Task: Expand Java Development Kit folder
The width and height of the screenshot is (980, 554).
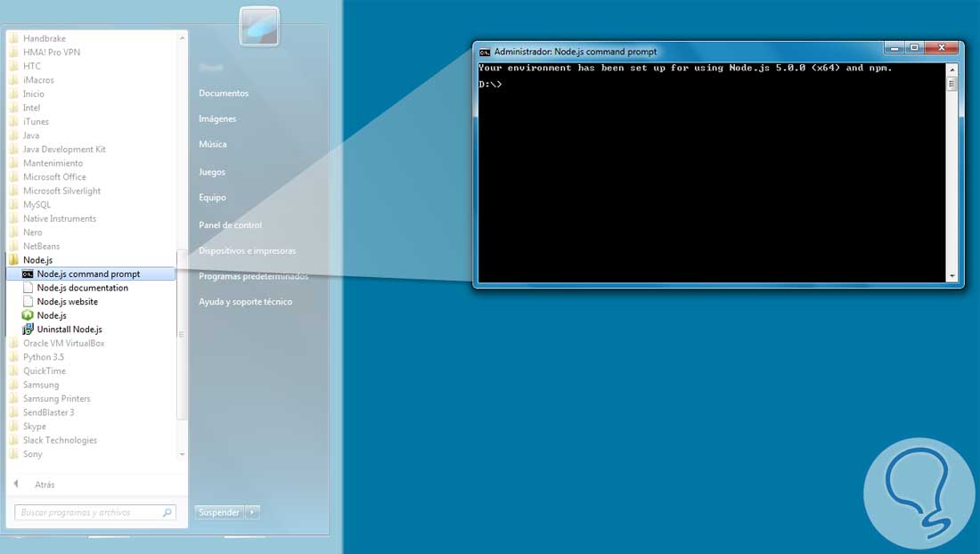Action: pos(64,150)
